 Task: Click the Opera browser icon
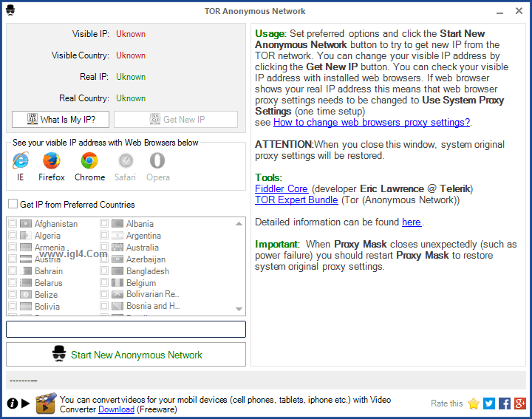(x=157, y=160)
